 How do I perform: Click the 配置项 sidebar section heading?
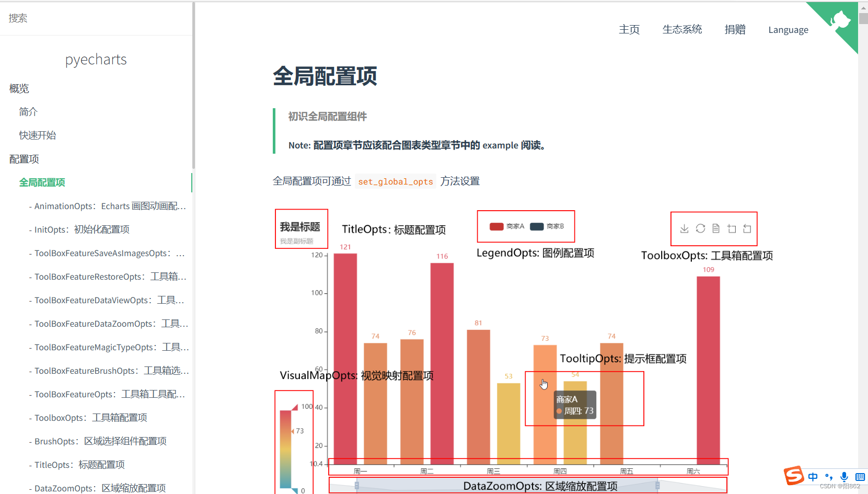click(x=24, y=159)
